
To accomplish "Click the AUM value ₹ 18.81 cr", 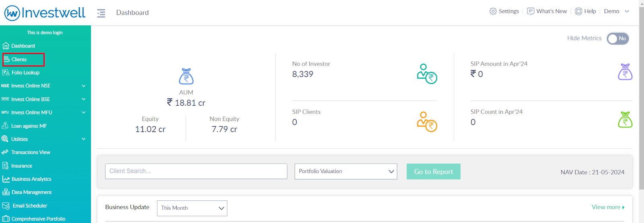I will 186,103.
